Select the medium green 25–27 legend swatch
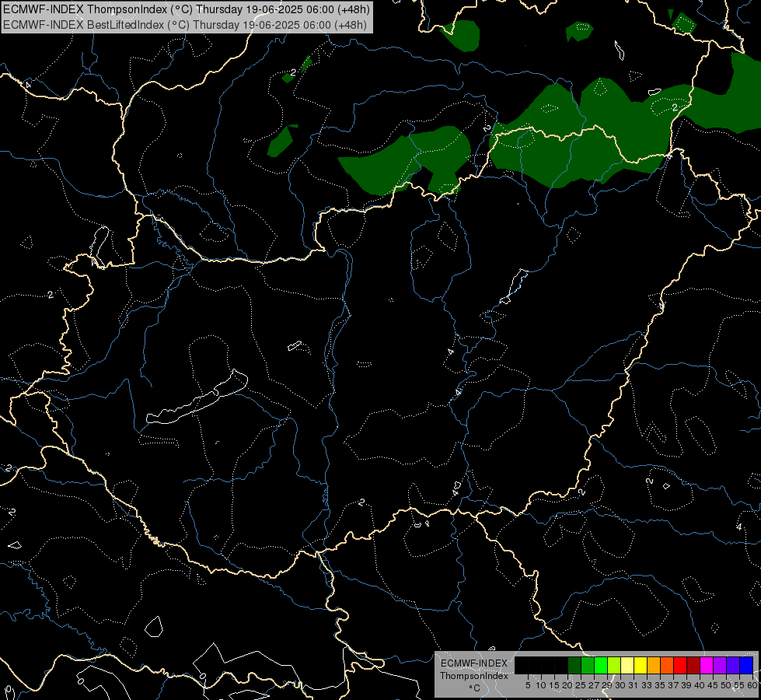Viewport: 761px width, 700px height. 588,665
